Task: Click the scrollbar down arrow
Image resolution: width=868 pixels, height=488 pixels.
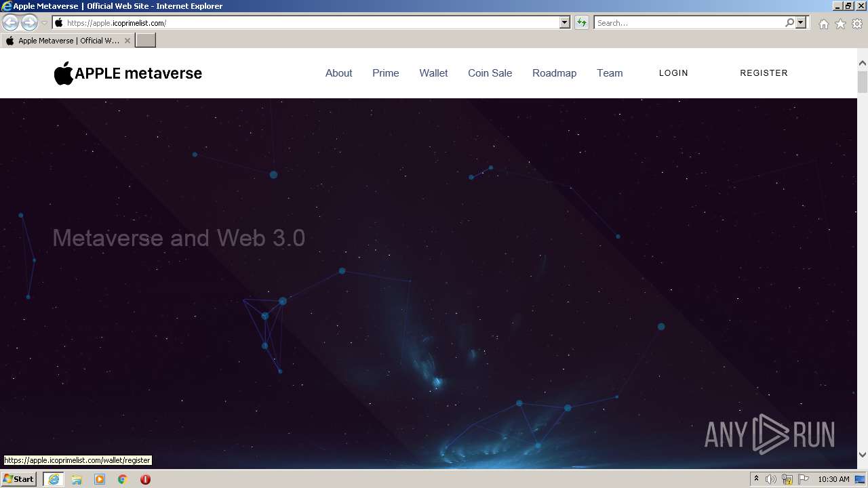Action: coord(863,455)
